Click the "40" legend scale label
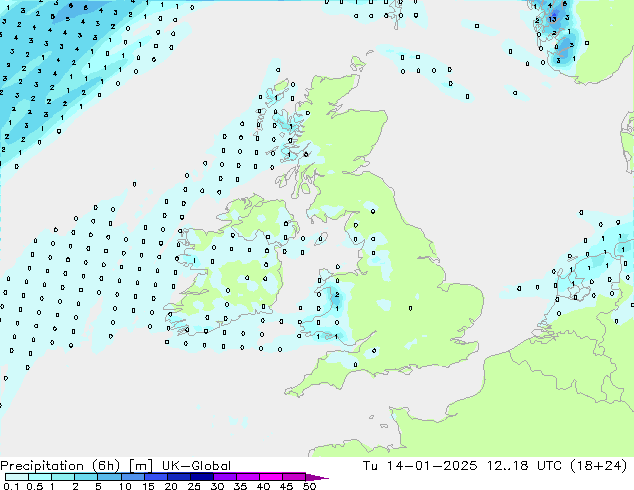The height and width of the screenshot is (490, 634). (x=263, y=486)
